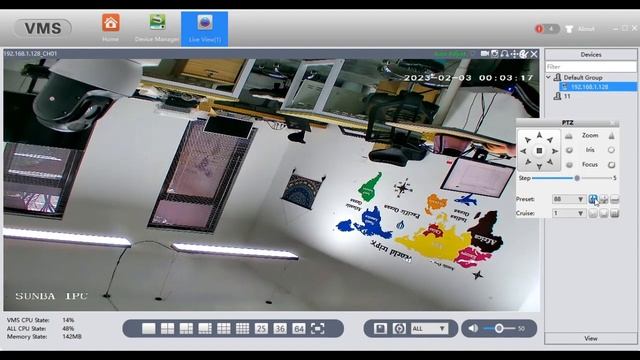The height and width of the screenshot is (360, 640).
Task: Save the current view layout
Action: coord(380,329)
